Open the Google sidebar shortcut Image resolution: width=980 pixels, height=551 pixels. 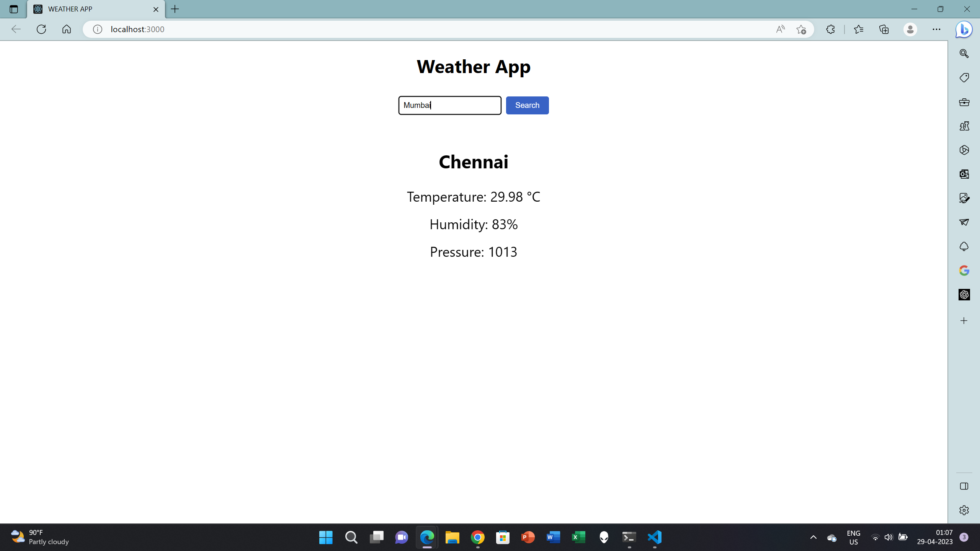coord(964,270)
